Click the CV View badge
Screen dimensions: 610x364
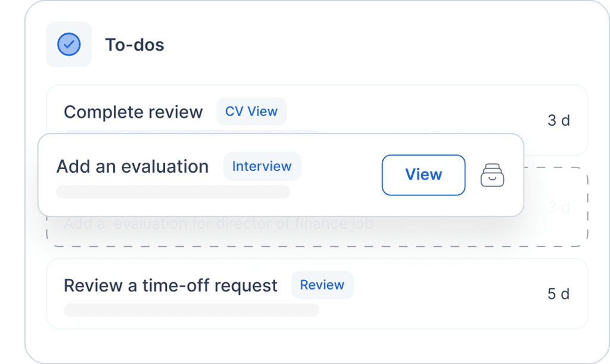coord(251,111)
